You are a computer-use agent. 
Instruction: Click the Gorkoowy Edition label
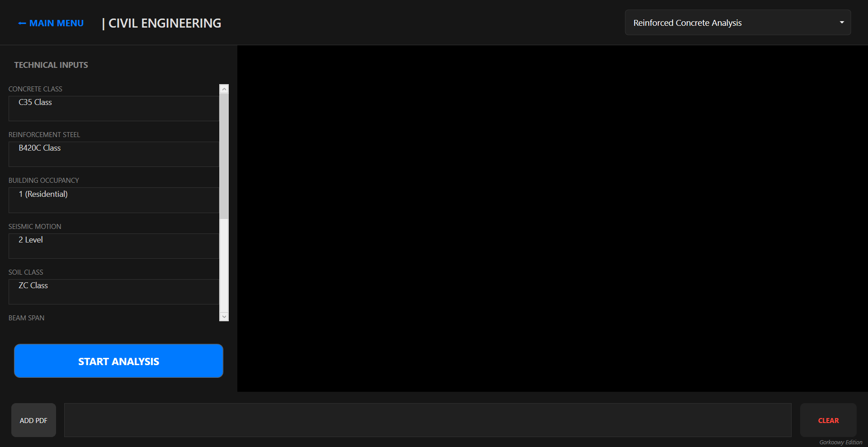[840, 442]
